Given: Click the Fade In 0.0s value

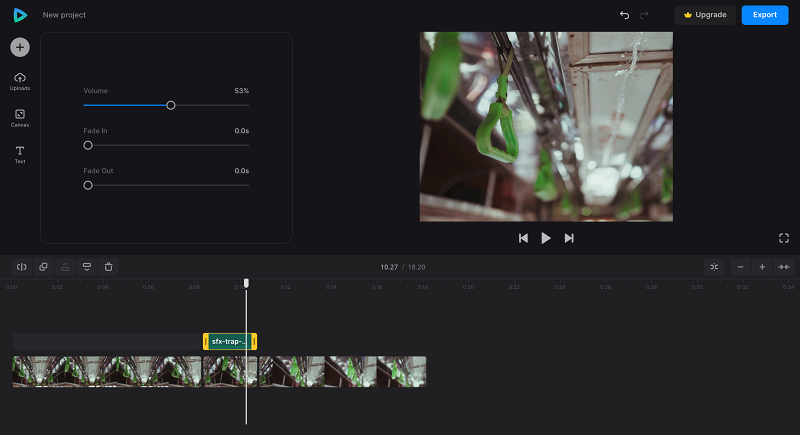Looking at the screenshot, I should tap(241, 131).
